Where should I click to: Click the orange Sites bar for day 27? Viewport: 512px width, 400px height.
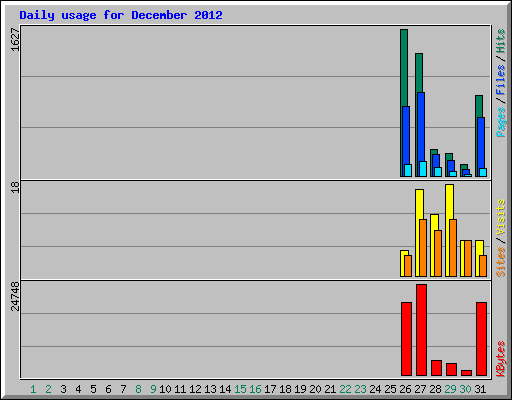pyautogui.click(x=423, y=248)
